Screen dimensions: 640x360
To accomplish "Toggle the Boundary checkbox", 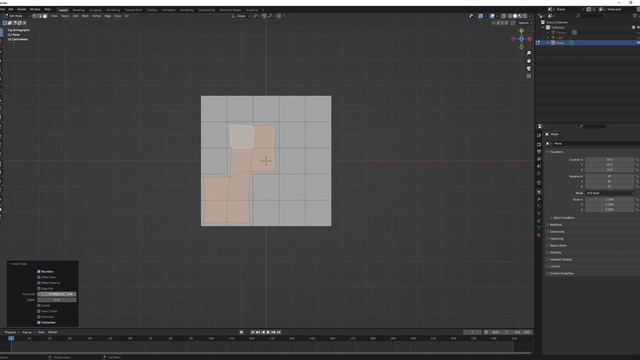I will click(39, 271).
